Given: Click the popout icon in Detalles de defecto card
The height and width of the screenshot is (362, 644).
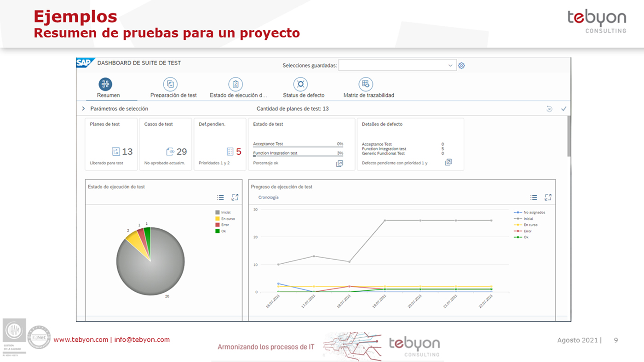Looking at the screenshot, I should tap(448, 162).
